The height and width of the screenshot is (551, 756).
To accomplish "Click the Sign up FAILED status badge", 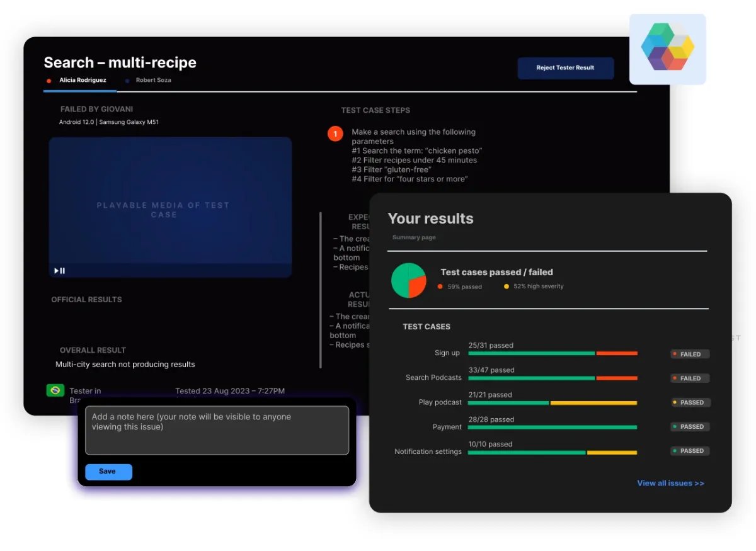I will tap(690, 355).
